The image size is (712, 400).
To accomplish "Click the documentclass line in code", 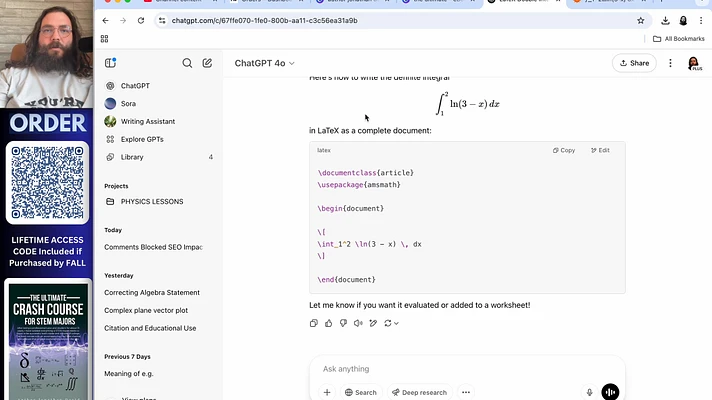I will pos(366,173).
